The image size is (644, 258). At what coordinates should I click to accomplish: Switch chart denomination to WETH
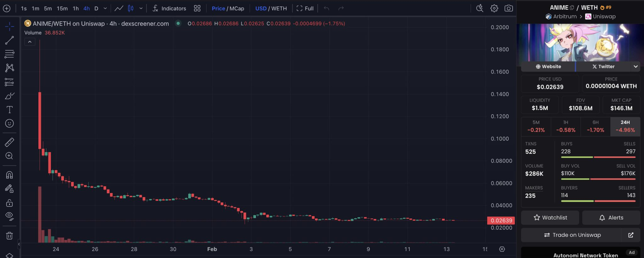(279, 9)
